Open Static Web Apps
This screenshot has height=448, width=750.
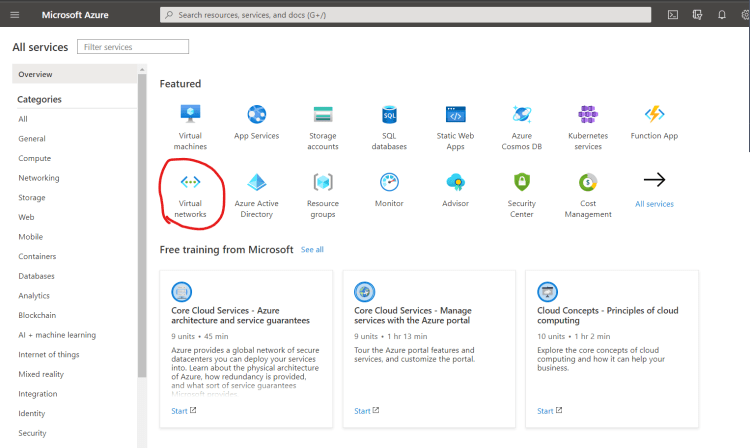click(x=455, y=127)
